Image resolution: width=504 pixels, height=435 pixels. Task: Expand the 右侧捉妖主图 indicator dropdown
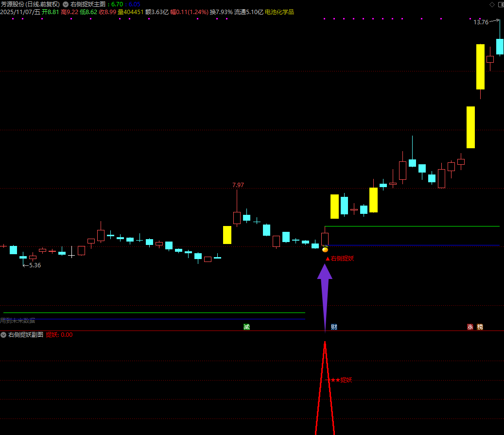pos(66,4)
